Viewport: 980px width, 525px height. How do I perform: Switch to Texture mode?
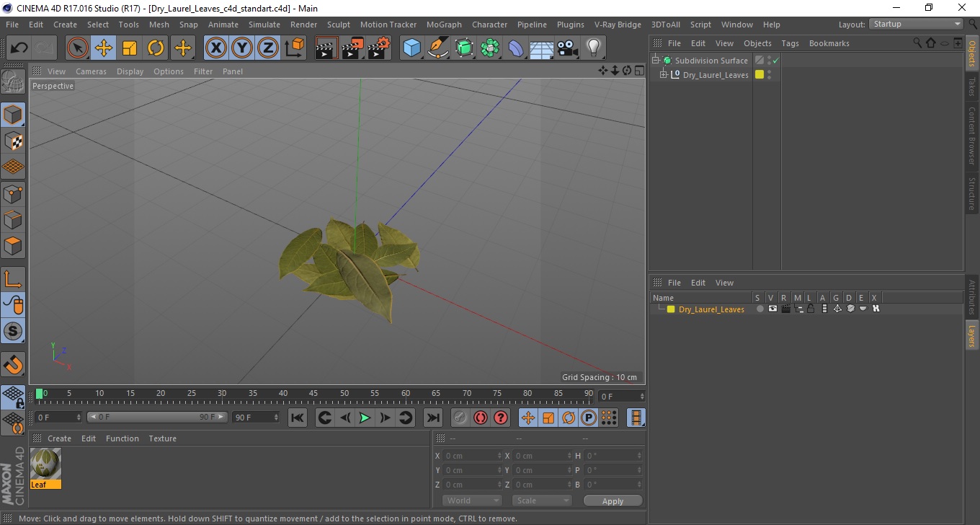tap(13, 141)
